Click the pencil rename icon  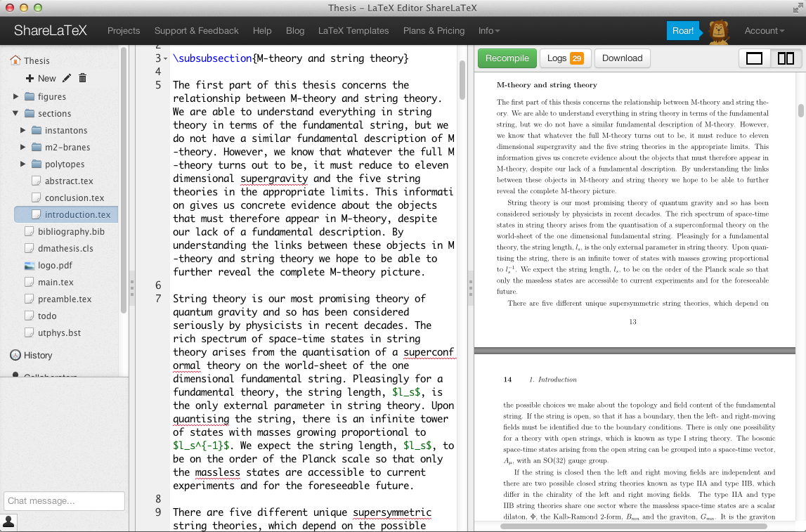(66, 78)
